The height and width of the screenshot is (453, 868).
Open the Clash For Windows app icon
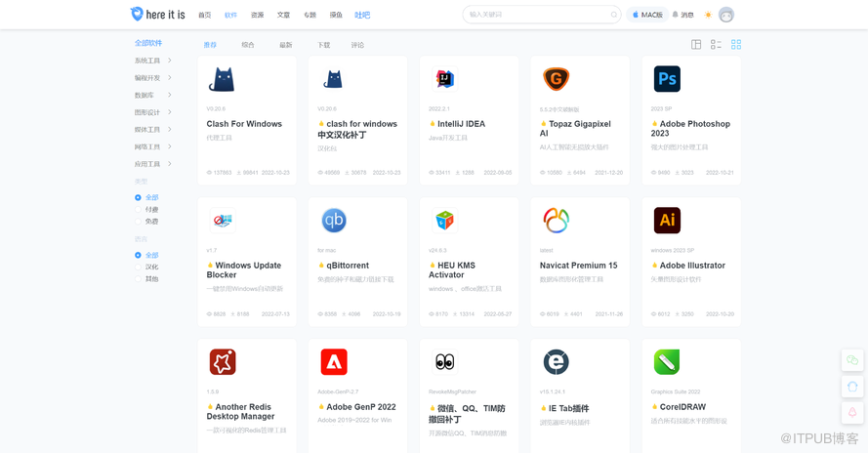222,79
